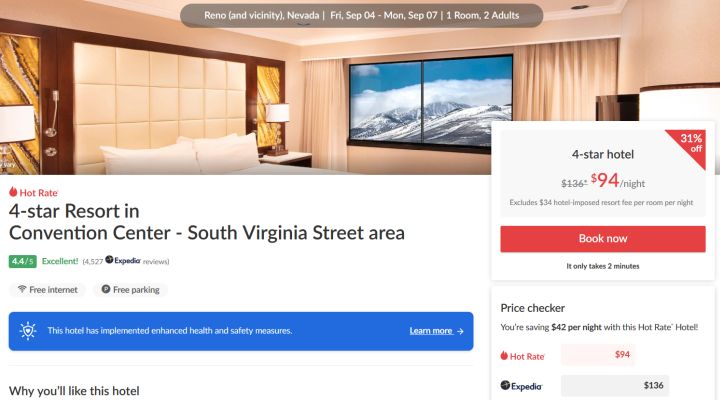This screenshot has height=400, width=720.
Task: Click the Hot Rate flame in Price checker
Action: tap(504, 355)
